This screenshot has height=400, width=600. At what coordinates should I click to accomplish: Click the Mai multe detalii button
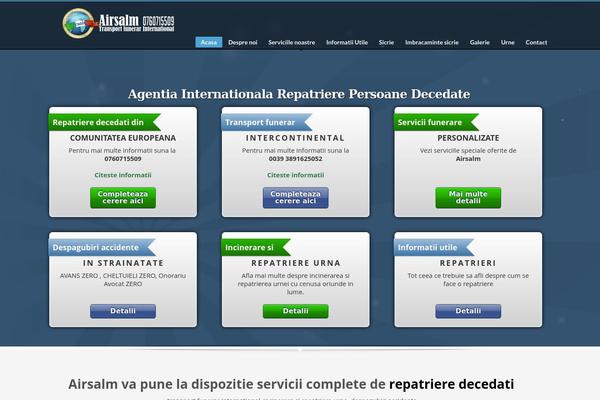468,197
